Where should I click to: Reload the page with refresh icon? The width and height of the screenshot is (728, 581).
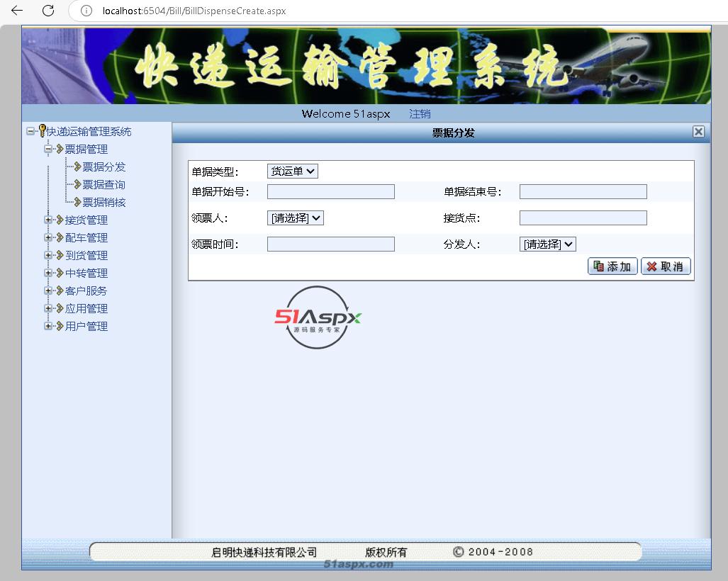(48, 10)
